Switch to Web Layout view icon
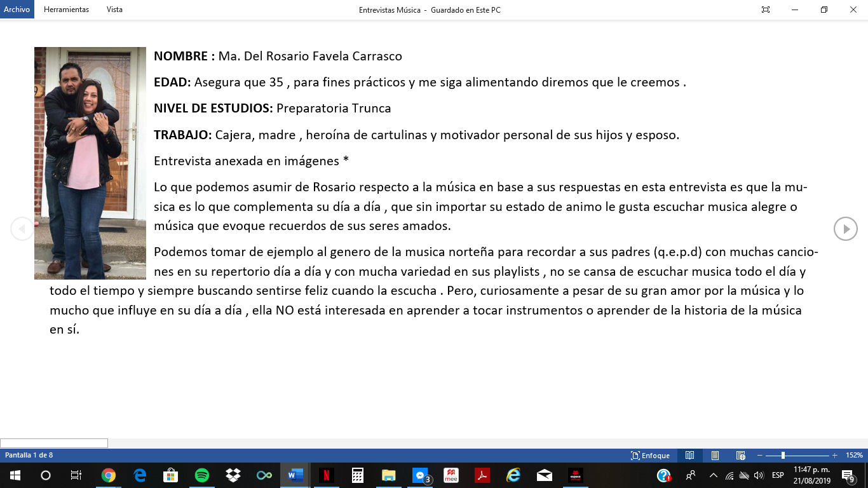 [740, 456]
